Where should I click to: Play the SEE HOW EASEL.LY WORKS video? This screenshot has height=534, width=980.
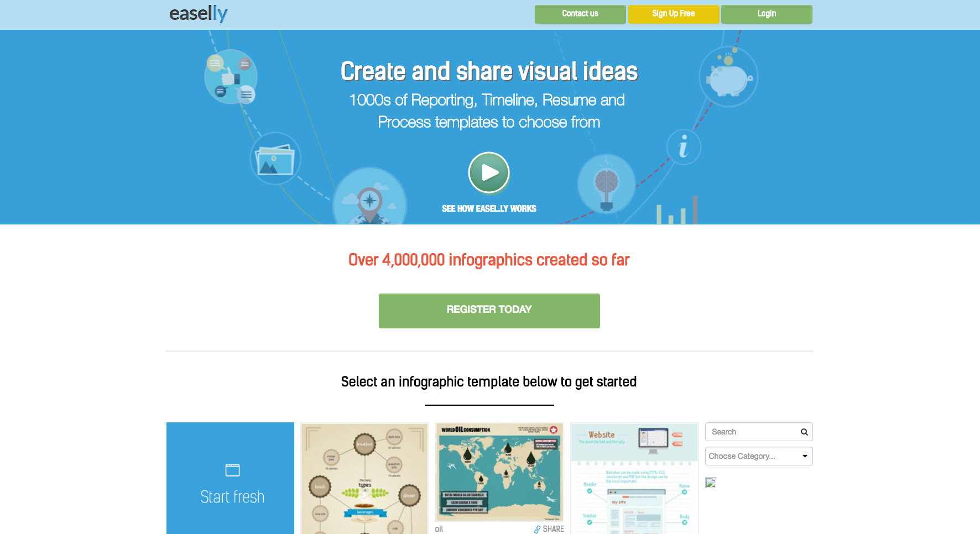point(488,172)
